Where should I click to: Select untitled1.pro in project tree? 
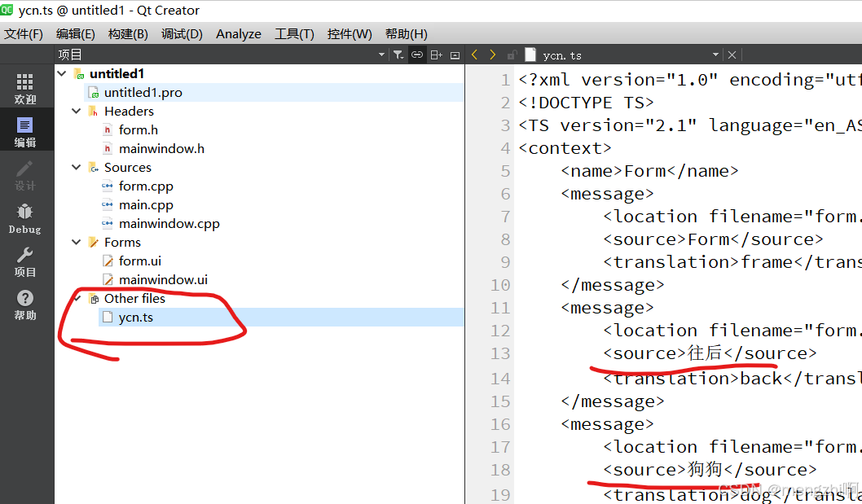143,92
